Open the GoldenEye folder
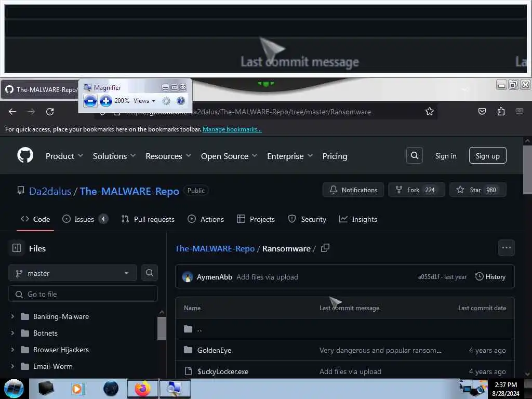This screenshot has height=399, width=532. coord(214,350)
